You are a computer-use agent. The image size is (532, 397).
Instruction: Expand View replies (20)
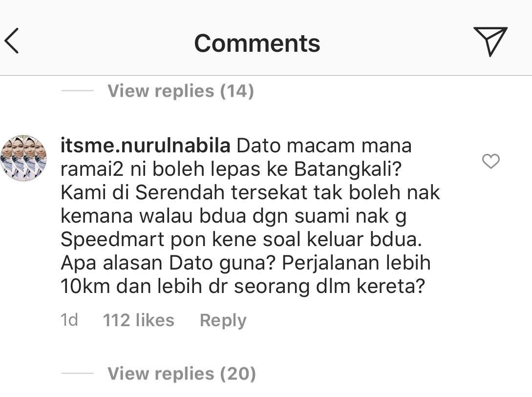click(182, 374)
